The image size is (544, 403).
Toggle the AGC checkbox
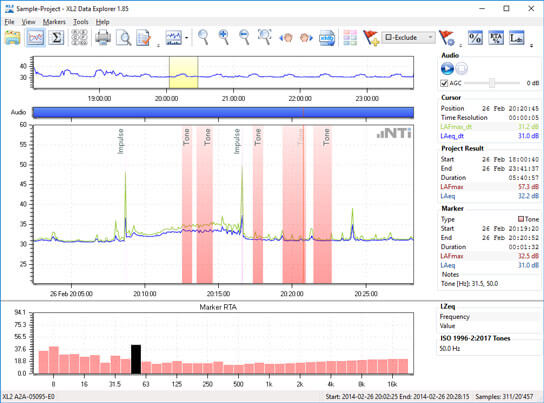coord(444,83)
